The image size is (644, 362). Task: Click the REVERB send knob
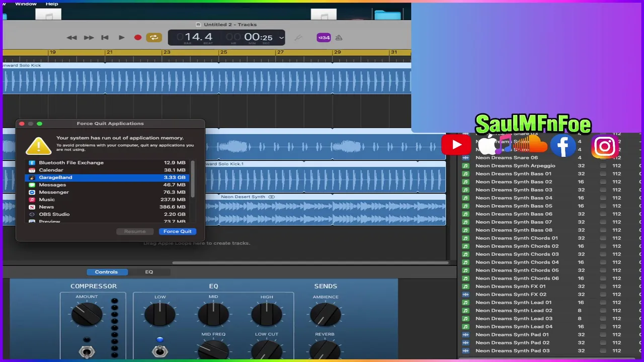pyautogui.click(x=326, y=349)
